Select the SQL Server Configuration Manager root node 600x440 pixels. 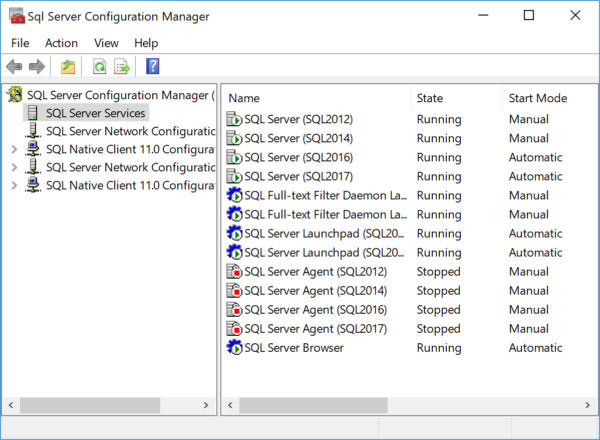121,95
